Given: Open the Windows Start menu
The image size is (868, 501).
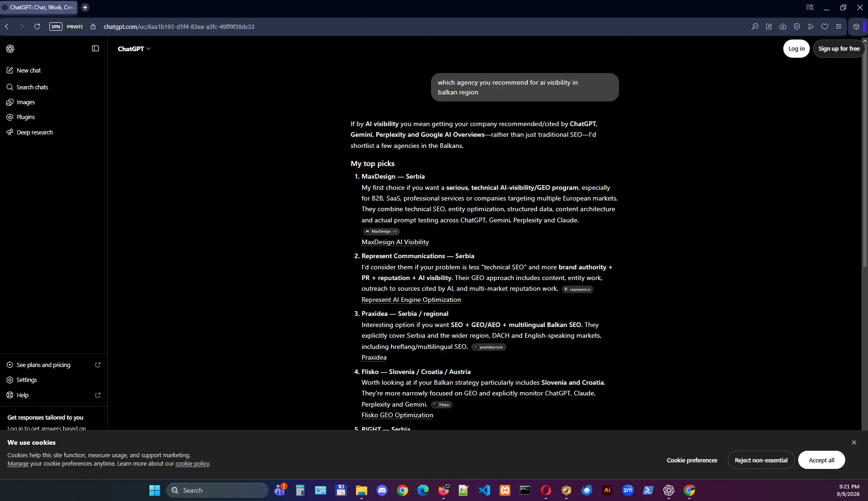Looking at the screenshot, I should (155, 490).
